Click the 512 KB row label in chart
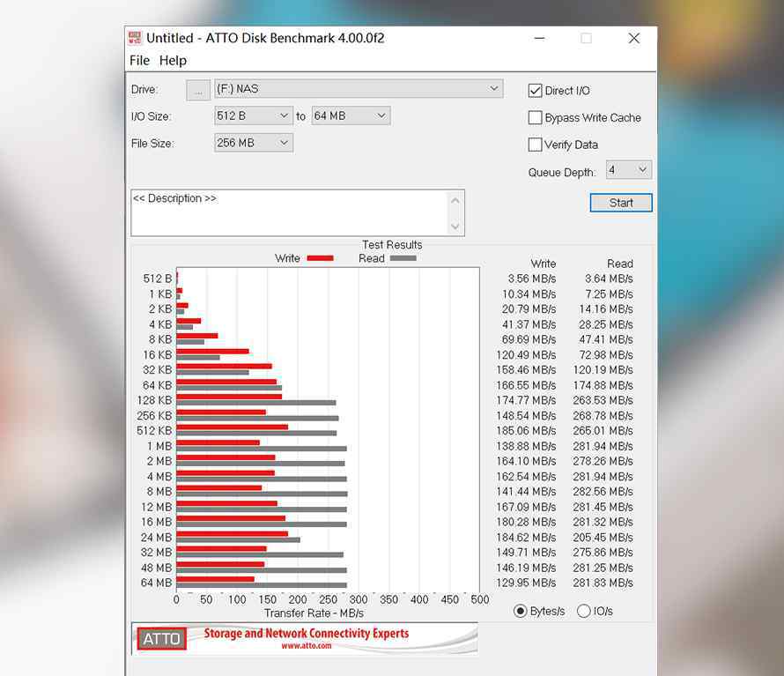 coord(154,431)
